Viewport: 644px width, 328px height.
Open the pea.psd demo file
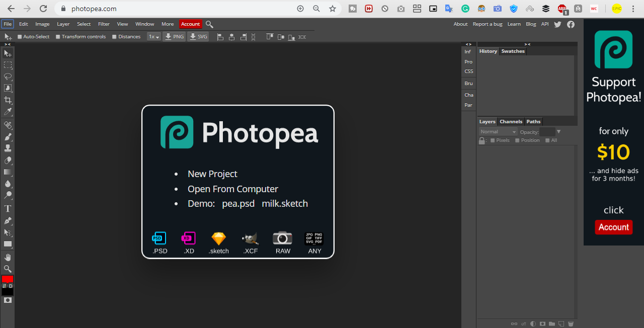[x=238, y=204]
